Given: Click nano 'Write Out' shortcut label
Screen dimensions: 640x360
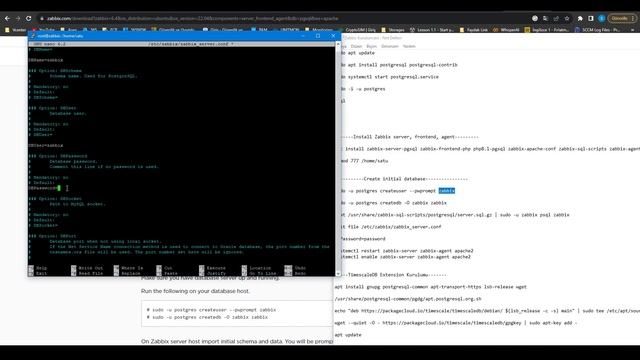Looking at the screenshot, I should [x=91, y=268].
